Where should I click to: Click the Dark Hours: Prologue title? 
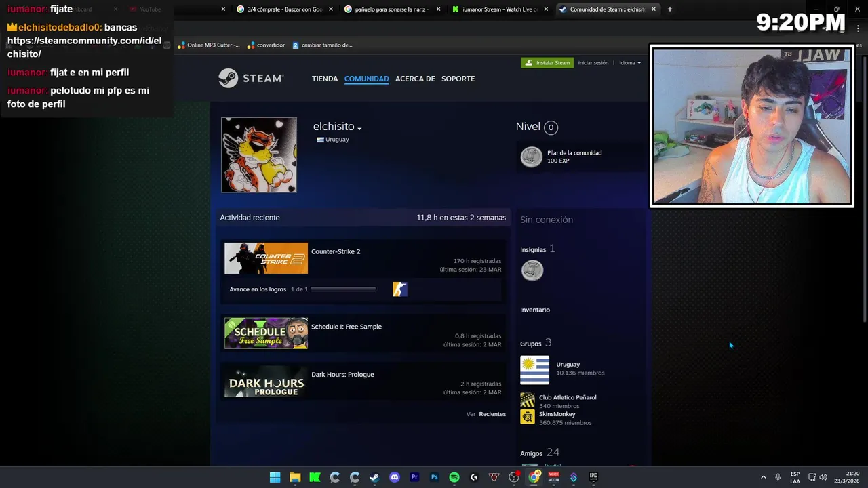[342, 374]
